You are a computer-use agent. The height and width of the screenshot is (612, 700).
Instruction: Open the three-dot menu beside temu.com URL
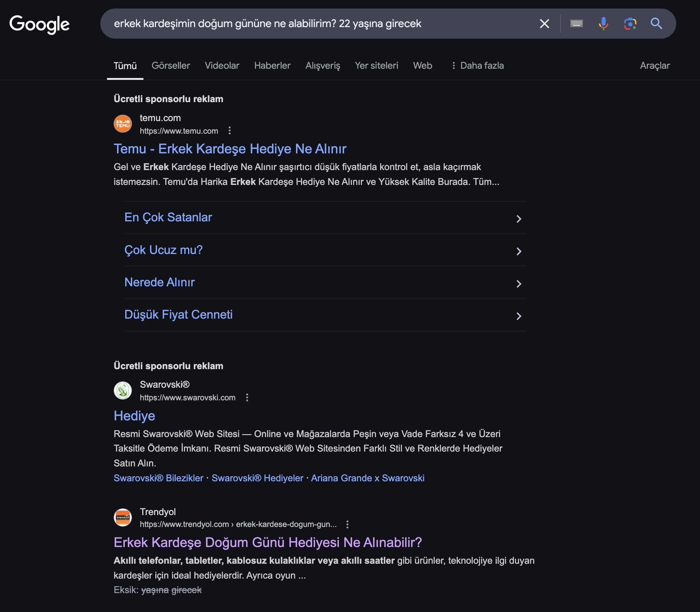pyautogui.click(x=230, y=131)
